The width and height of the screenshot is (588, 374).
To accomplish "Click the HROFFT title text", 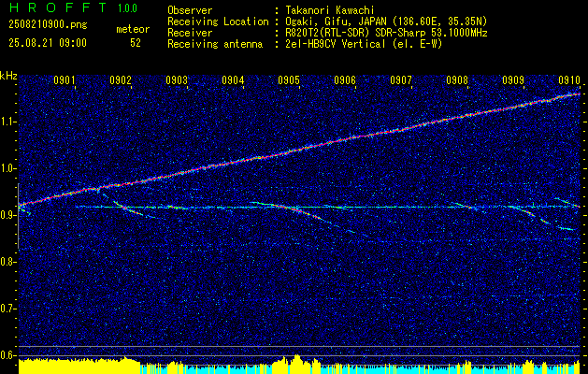I will click(x=58, y=7).
